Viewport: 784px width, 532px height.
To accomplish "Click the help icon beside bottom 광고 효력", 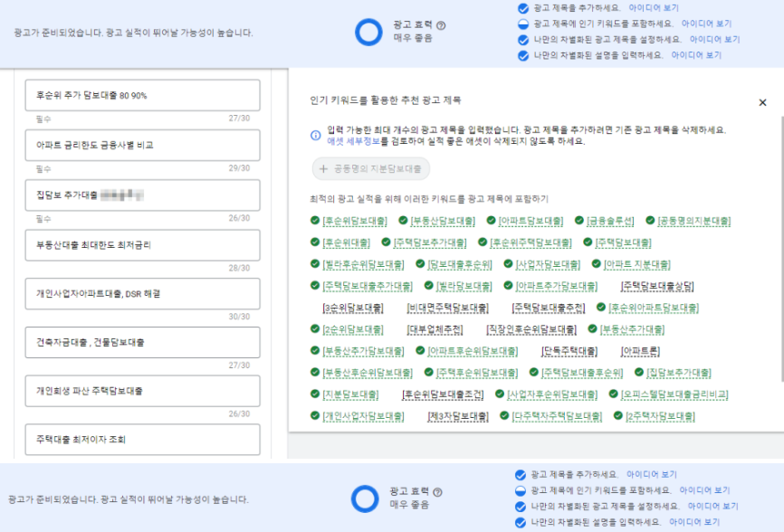I will 437,492.
